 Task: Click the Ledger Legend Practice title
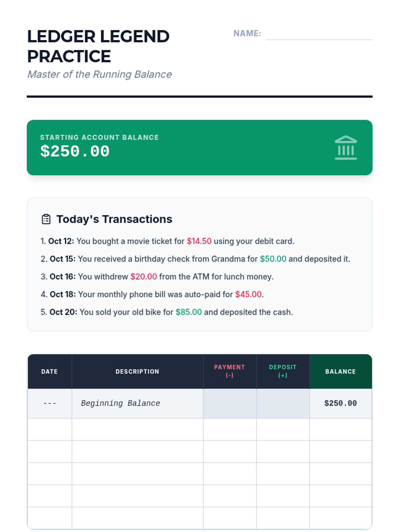(x=98, y=46)
